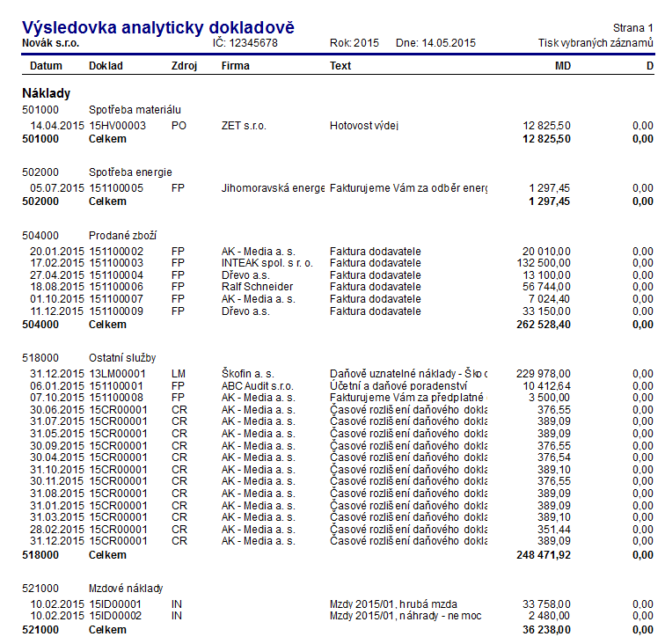Click the report title Výsledovka analyticky dokladově
The height and width of the screenshot is (644, 665).
coord(158,28)
